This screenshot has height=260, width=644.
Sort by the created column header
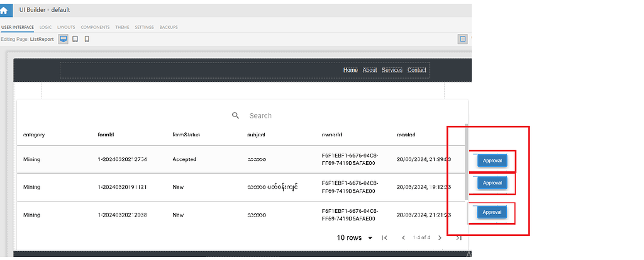click(x=406, y=135)
